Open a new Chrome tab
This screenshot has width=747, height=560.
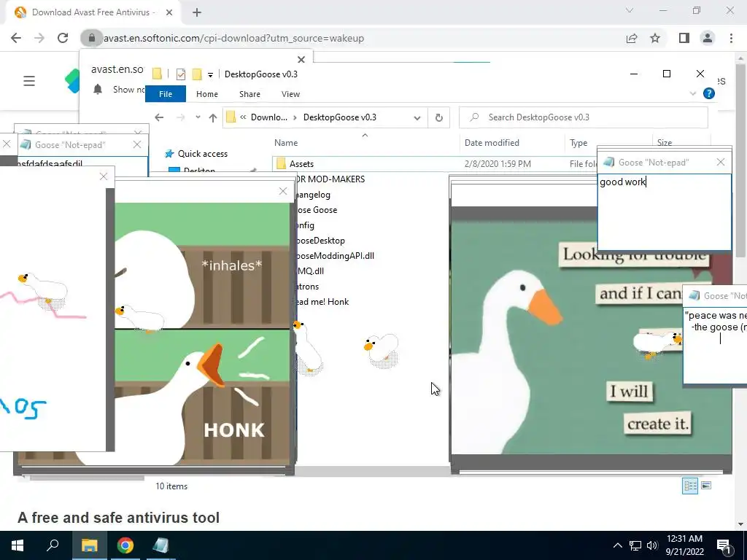click(197, 12)
